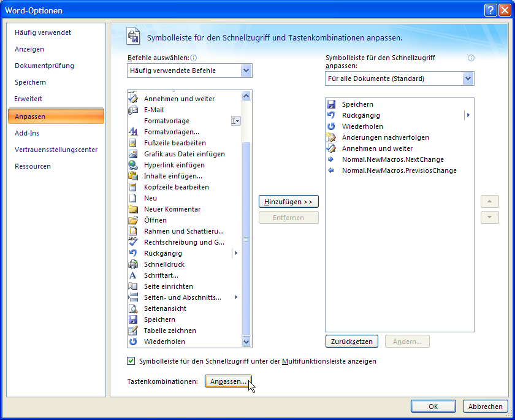Click the Wiederholen icon in left list
The height and width of the screenshot is (420, 515).
[133, 342]
